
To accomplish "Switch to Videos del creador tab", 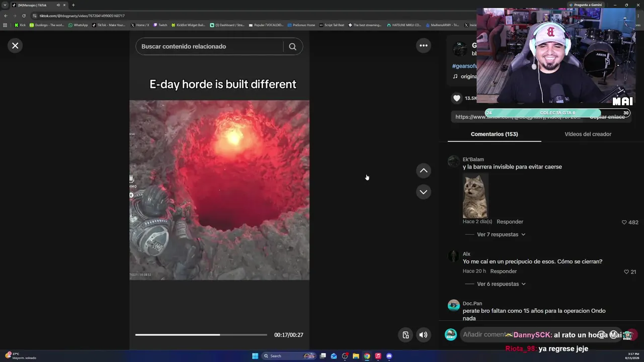I will tap(588, 134).
